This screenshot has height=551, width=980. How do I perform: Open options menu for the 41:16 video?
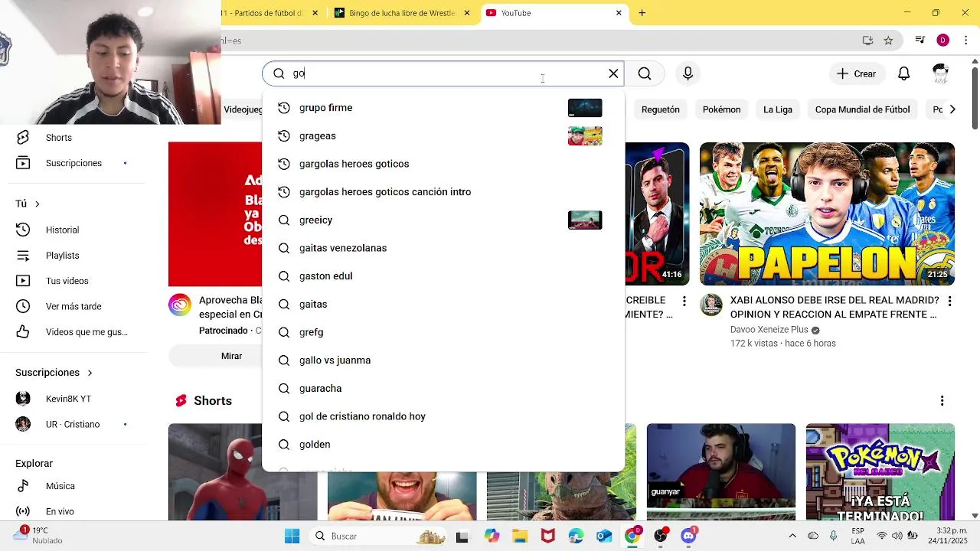tap(684, 302)
